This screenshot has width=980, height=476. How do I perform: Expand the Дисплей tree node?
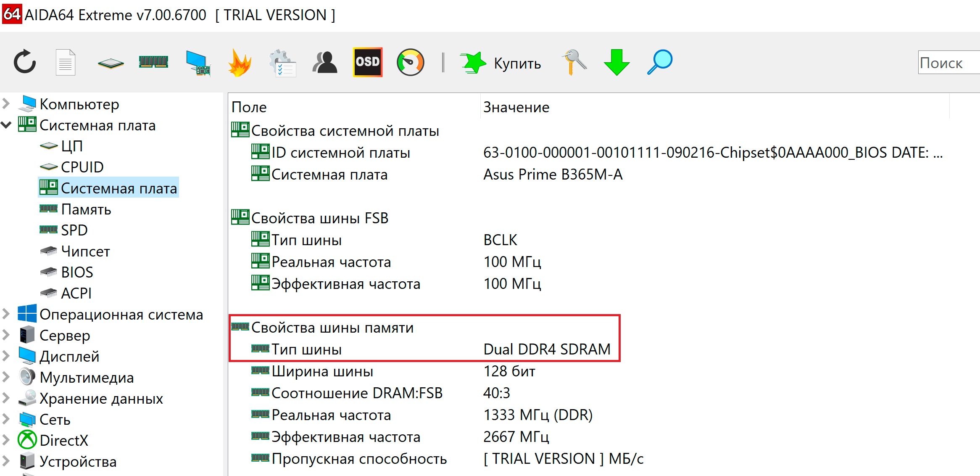tap(6, 356)
